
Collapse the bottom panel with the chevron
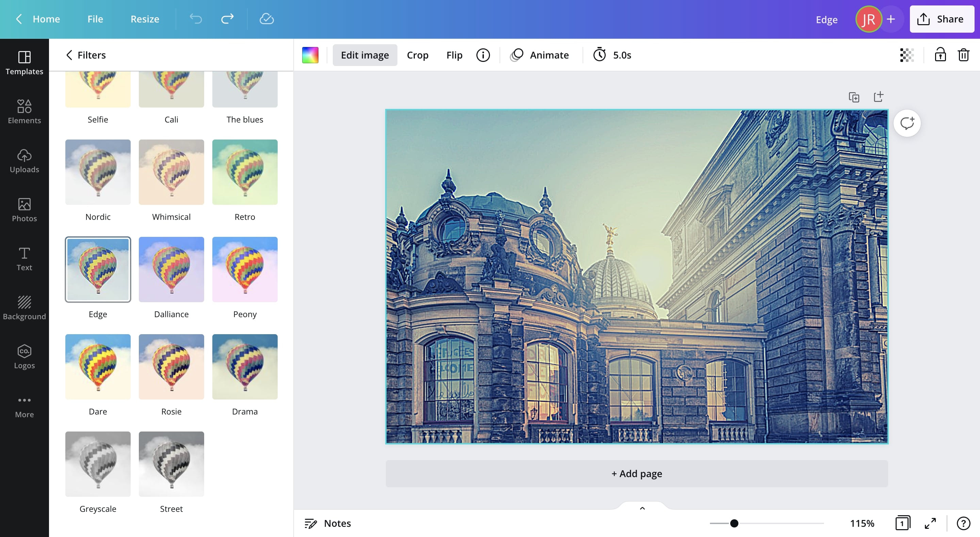pos(642,508)
